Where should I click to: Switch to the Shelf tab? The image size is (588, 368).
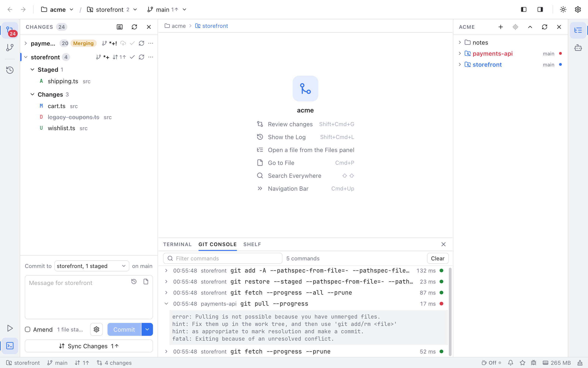pos(252,244)
